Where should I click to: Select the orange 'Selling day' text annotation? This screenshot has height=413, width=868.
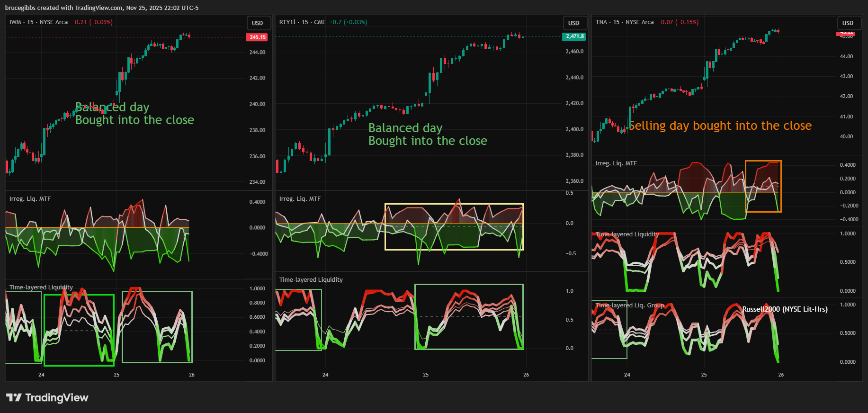point(720,126)
